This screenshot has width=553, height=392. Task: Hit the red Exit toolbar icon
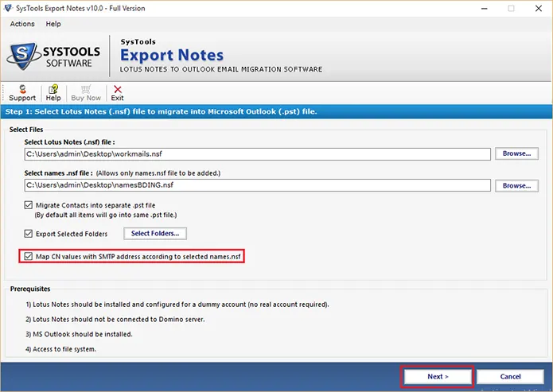tap(118, 93)
